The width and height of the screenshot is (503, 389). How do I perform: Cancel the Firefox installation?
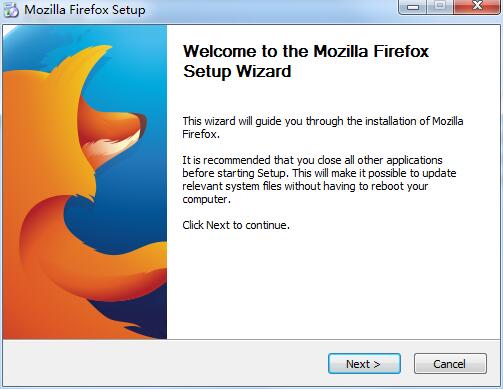tap(450, 364)
